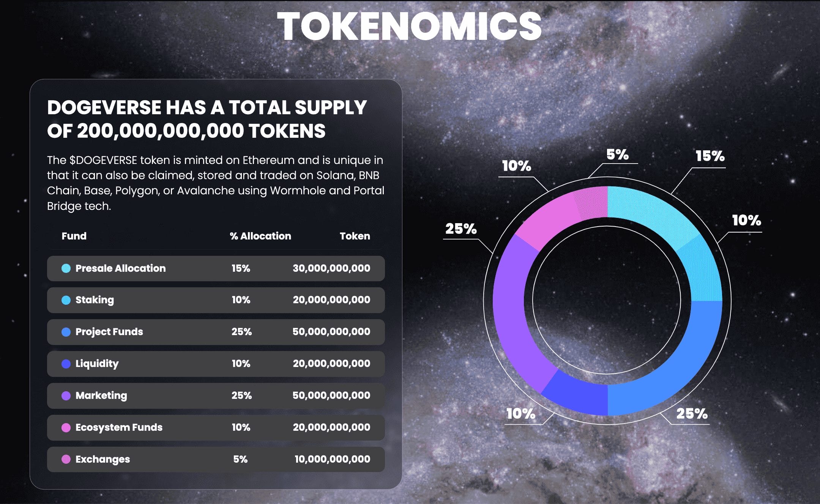The height and width of the screenshot is (504, 820).
Task: Click the TOKENOMICS page heading
Action: coord(409,26)
